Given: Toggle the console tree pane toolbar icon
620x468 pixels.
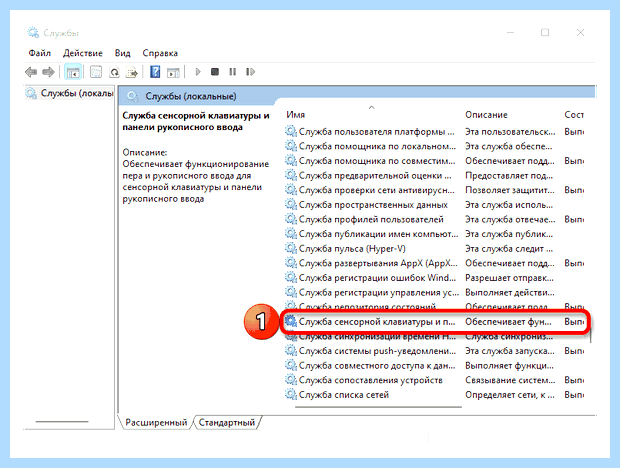Looking at the screenshot, I should pos(73,72).
